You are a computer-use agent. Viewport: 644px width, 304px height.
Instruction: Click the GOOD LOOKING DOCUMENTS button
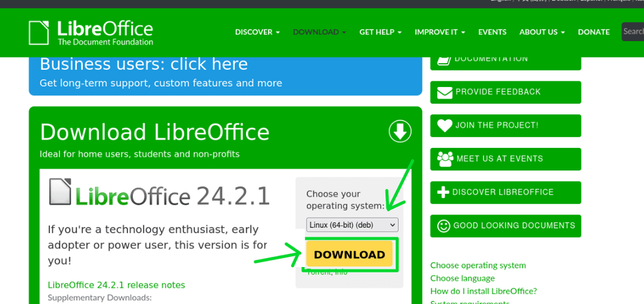tap(506, 226)
